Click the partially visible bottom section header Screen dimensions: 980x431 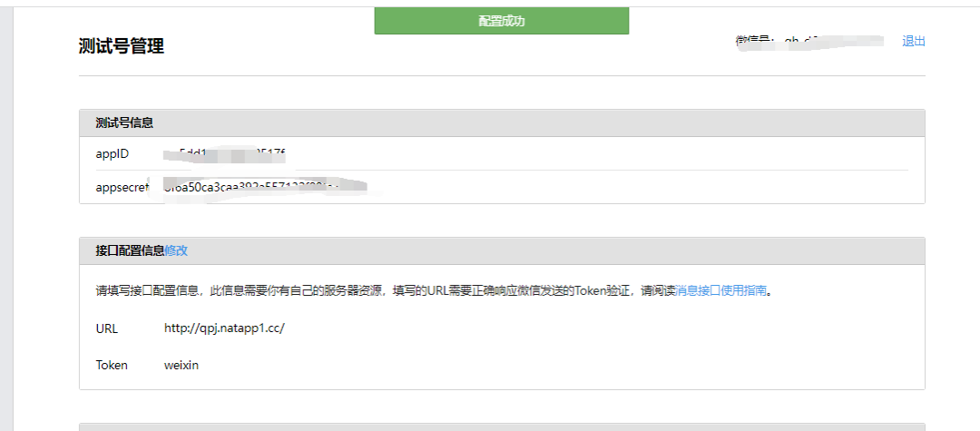[502, 426]
